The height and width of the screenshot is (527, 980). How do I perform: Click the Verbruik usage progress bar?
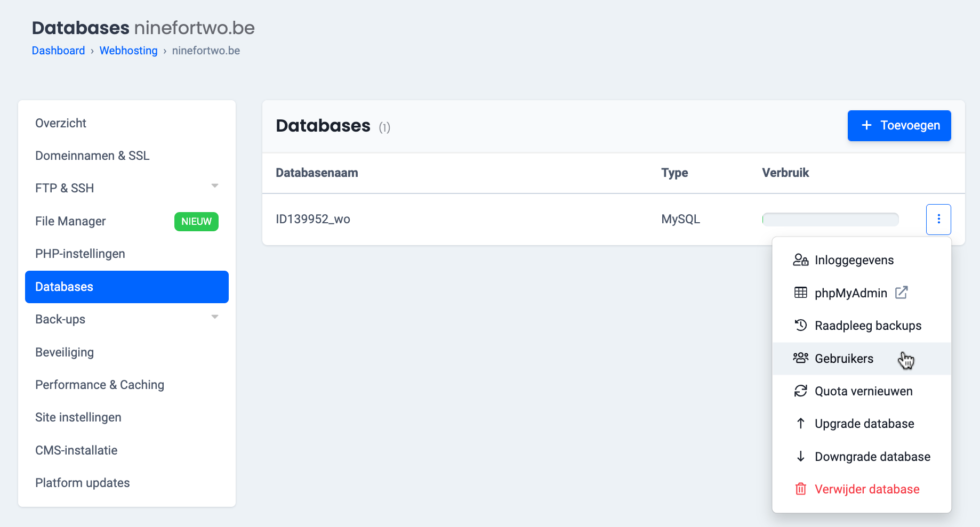pyautogui.click(x=830, y=220)
